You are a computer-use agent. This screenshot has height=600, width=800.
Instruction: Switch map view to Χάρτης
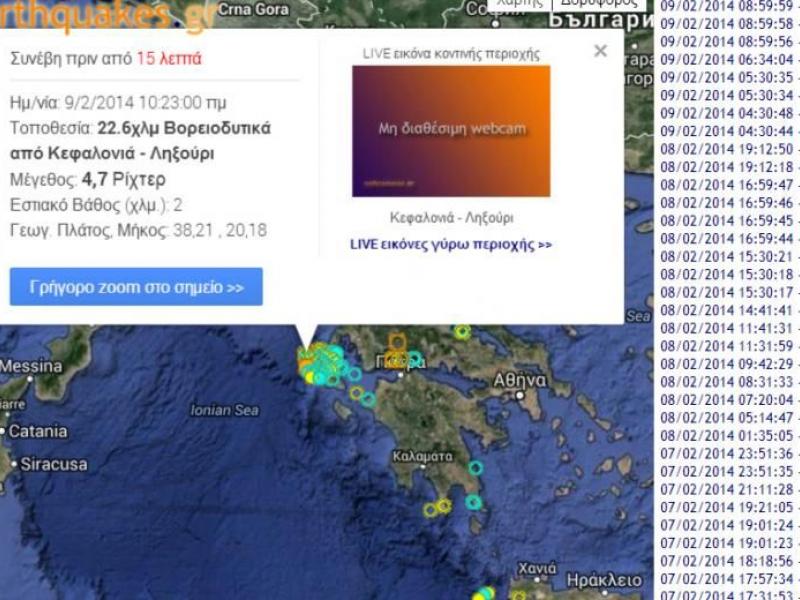(517, 3)
